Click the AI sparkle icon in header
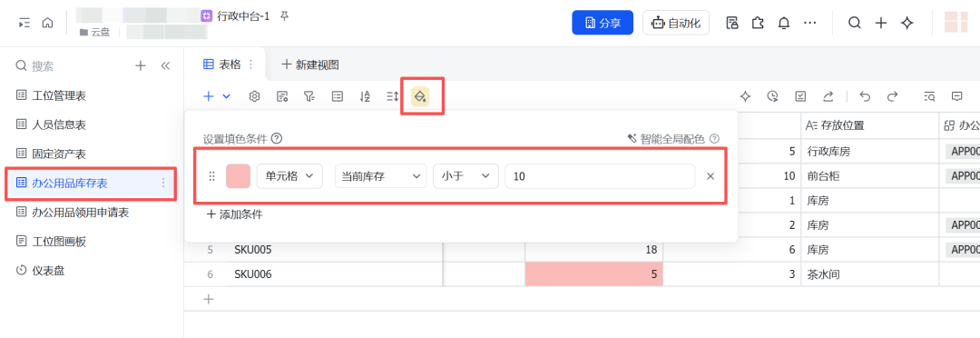 tap(906, 23)
